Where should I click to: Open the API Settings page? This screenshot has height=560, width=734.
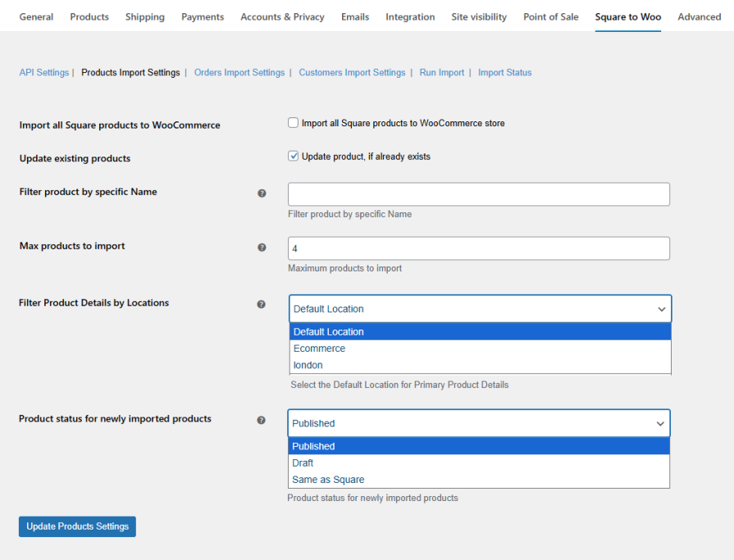coord(43,72)
